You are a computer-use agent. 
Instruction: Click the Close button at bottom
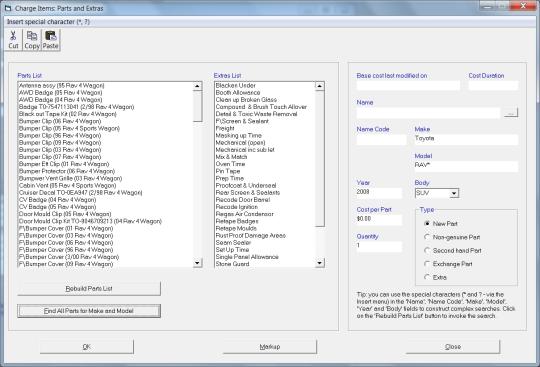coord(453,347)
